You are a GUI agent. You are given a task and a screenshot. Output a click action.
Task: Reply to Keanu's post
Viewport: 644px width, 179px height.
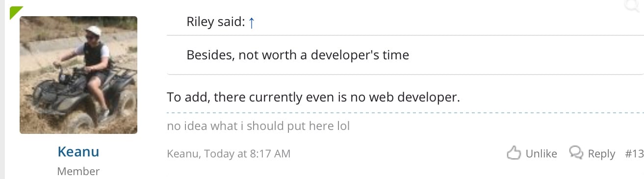pyautogui.click(x=601, y=153)
